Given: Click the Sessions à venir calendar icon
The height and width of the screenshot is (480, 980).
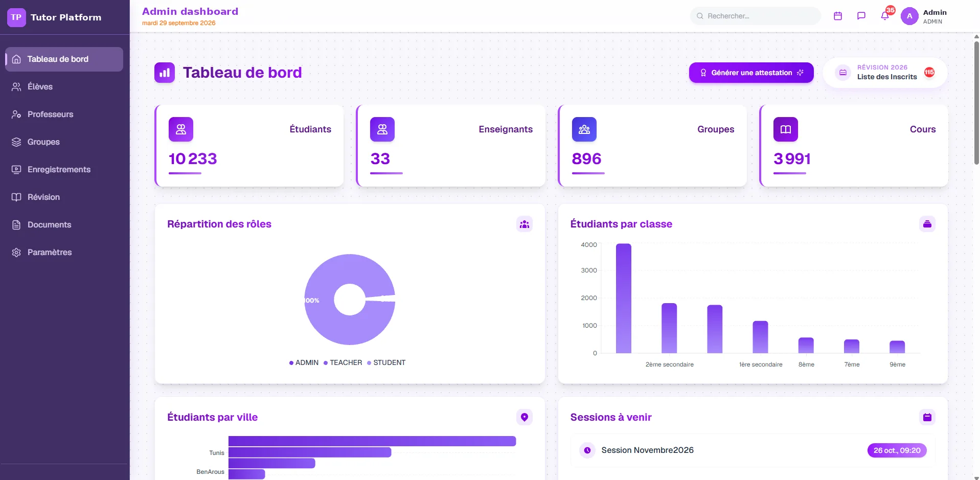Looking at the screenshot, I should tap(927, 417).
